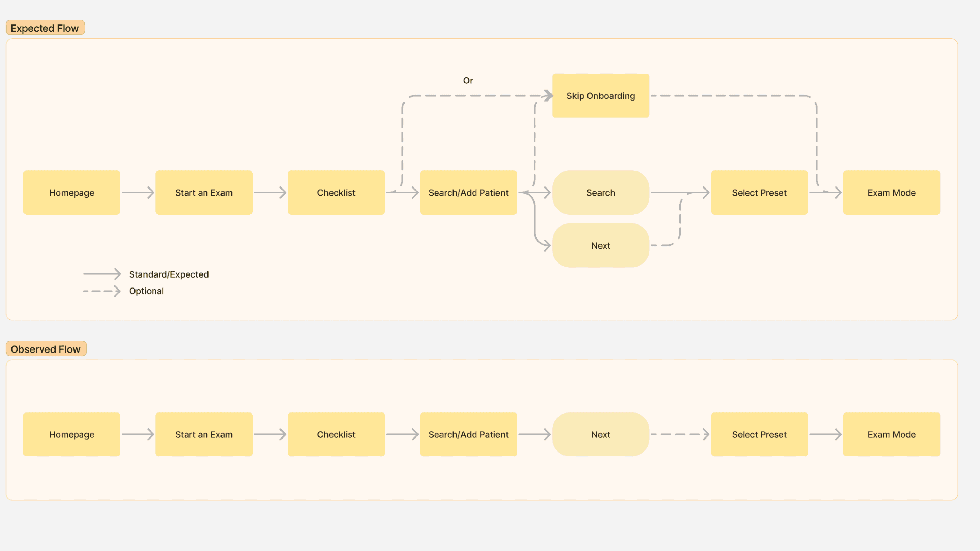The image size is (980, 551).
Task: Click the Next node in Expected Flow
Action: [601, 245]
